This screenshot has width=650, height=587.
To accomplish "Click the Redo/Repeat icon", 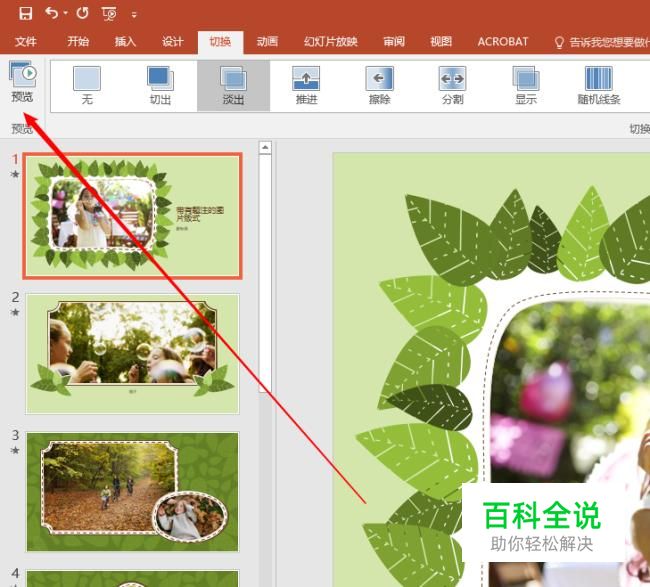I will click(82, 13).
